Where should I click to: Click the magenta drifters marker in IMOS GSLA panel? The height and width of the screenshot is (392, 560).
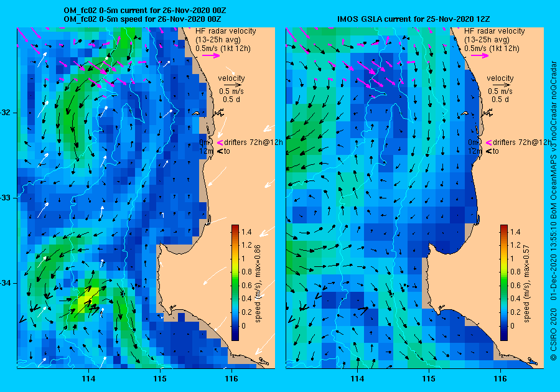click(x=489, y=142)
